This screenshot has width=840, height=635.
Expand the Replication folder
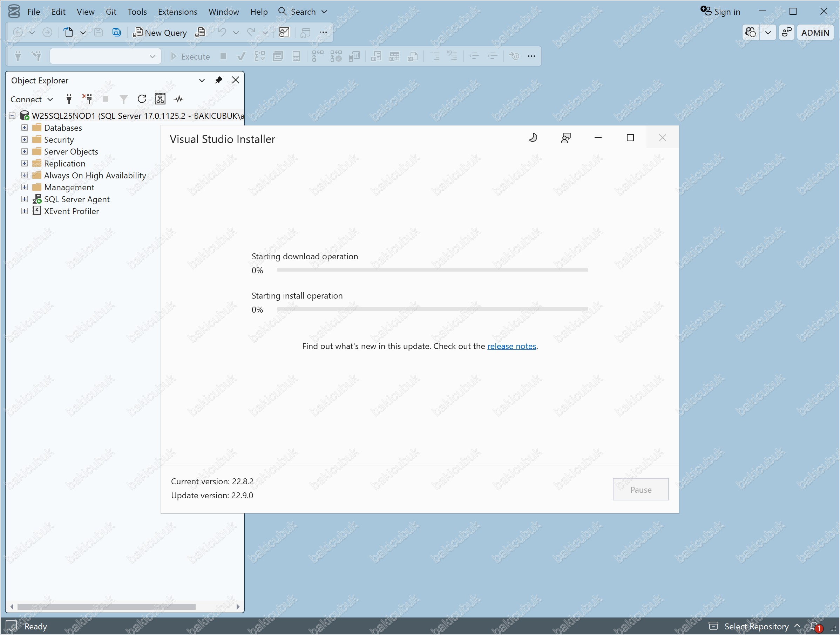[x=24, y=163]
